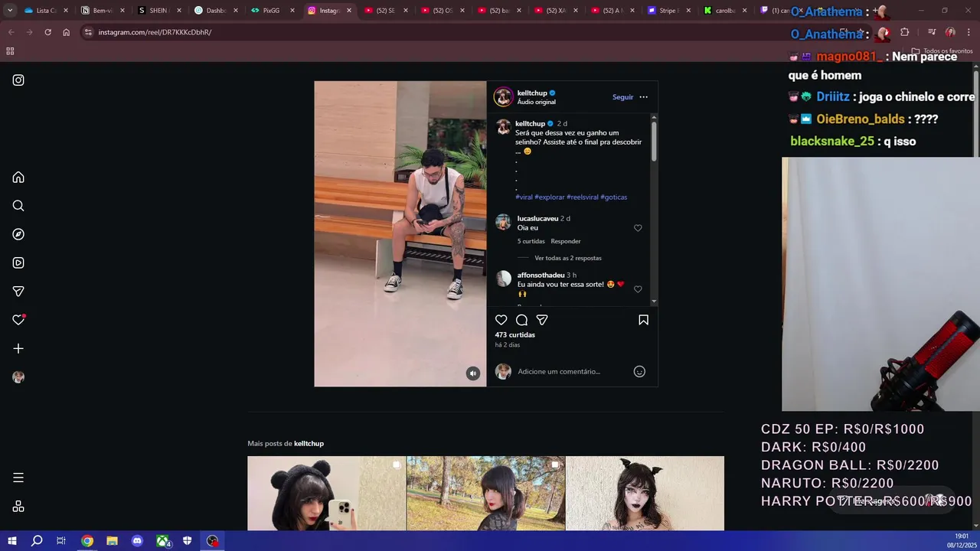Click the #reelsviral hashtag

(582, 197)
